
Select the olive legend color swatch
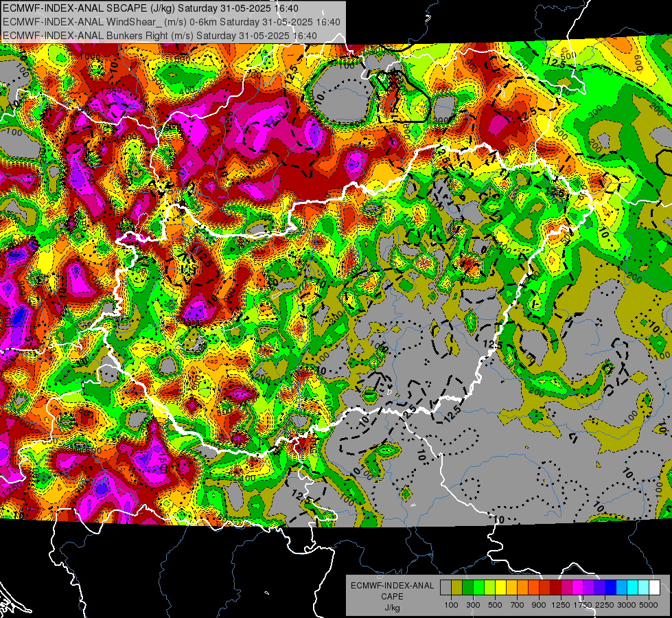(x=457, y=587)
